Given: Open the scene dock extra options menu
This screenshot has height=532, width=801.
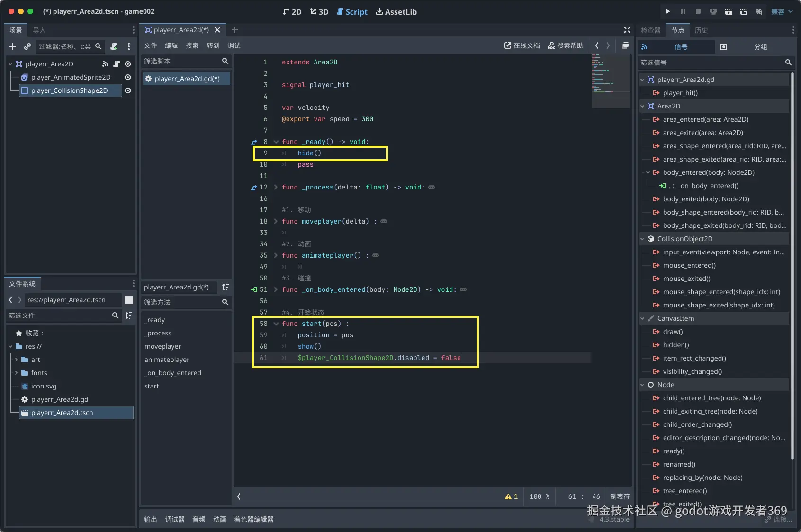Looking at the screenshot, I should click(x=129, y=46).
